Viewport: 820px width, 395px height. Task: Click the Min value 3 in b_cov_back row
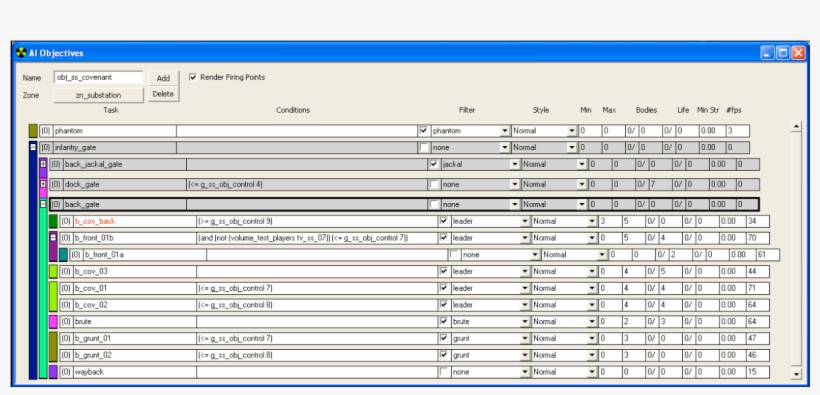610,221
